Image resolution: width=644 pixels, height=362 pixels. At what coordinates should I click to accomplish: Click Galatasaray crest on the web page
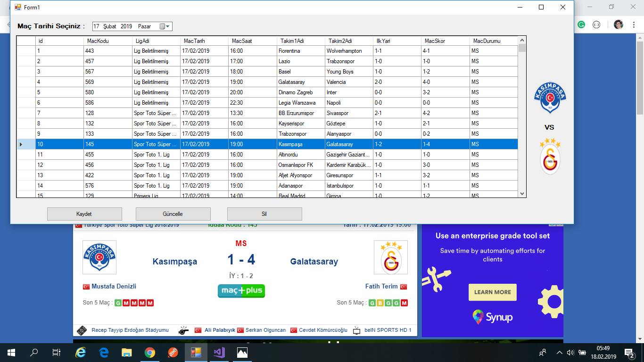coord(391,257)
